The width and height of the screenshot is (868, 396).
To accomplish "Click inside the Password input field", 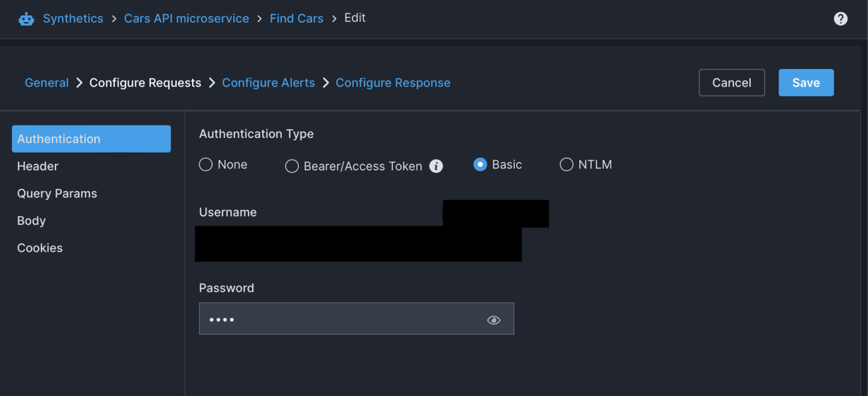I will pyautogui.click(x=339, y=318).
